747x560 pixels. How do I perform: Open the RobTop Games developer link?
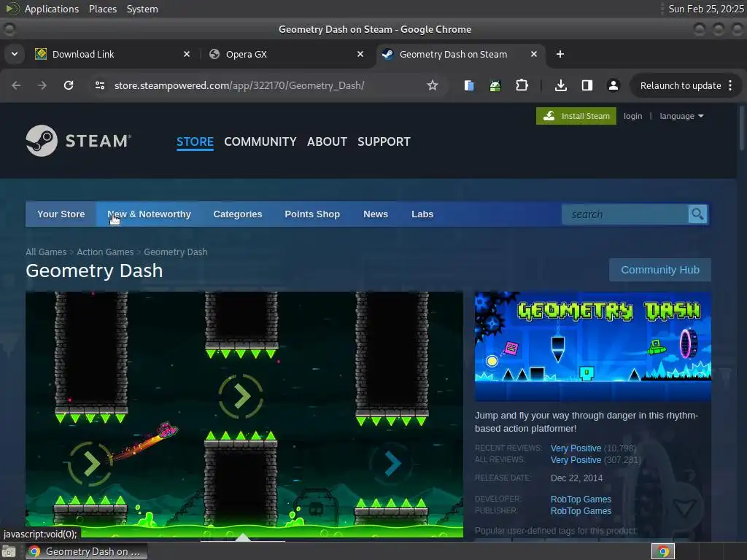coord(581,499)
